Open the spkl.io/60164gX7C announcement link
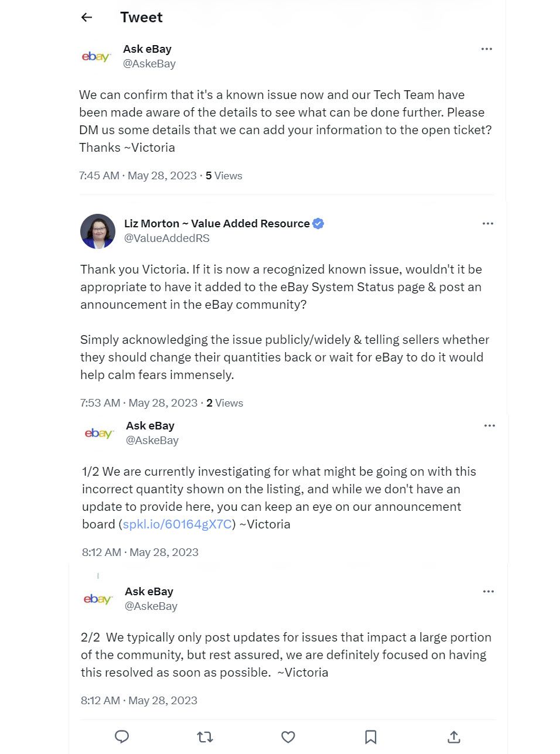The height and width of the screenshot is (754, 560). point(177,524)
